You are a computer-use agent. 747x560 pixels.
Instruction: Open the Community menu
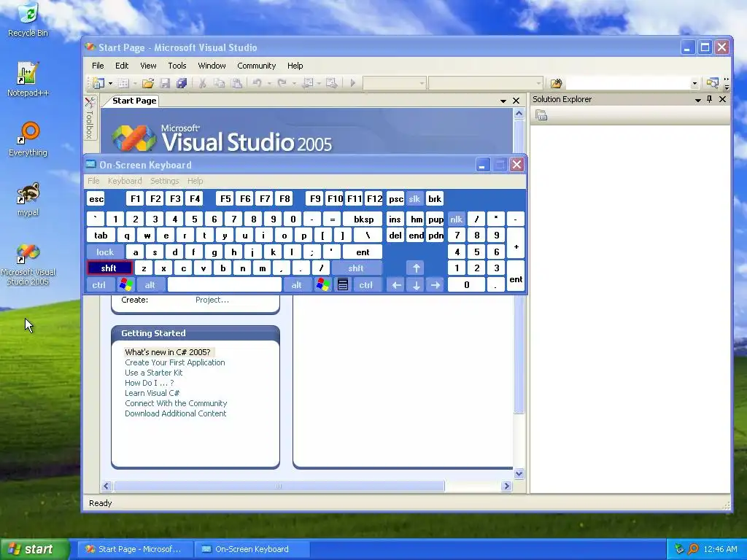256,66
